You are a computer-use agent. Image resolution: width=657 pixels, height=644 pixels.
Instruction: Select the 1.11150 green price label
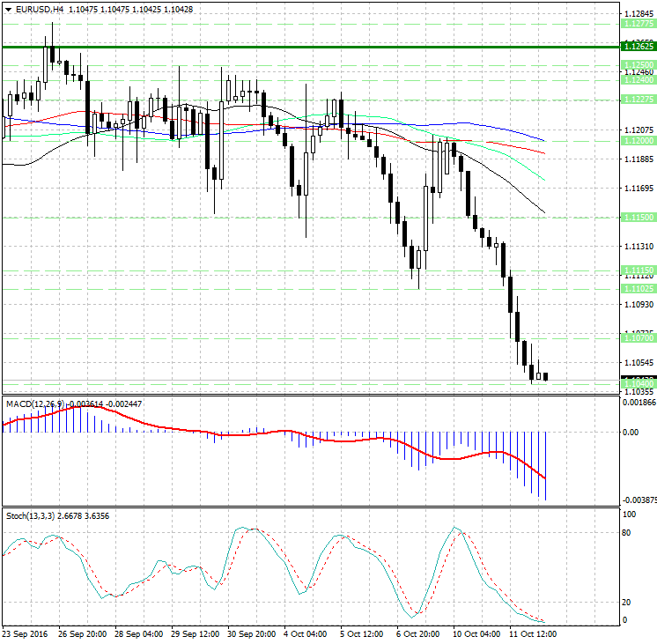click(x=637, y=270)
